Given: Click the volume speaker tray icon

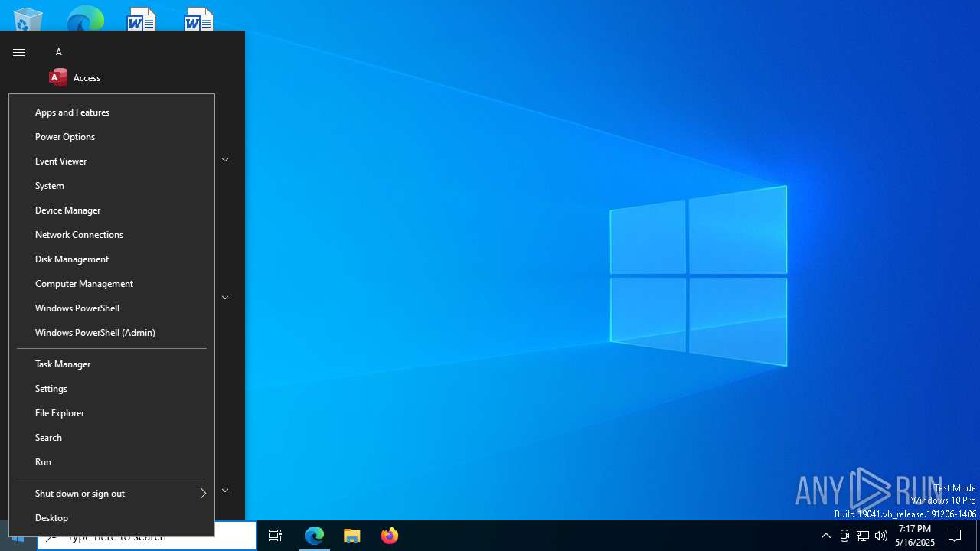Looking at the screenshot, I should coord(881,536).
